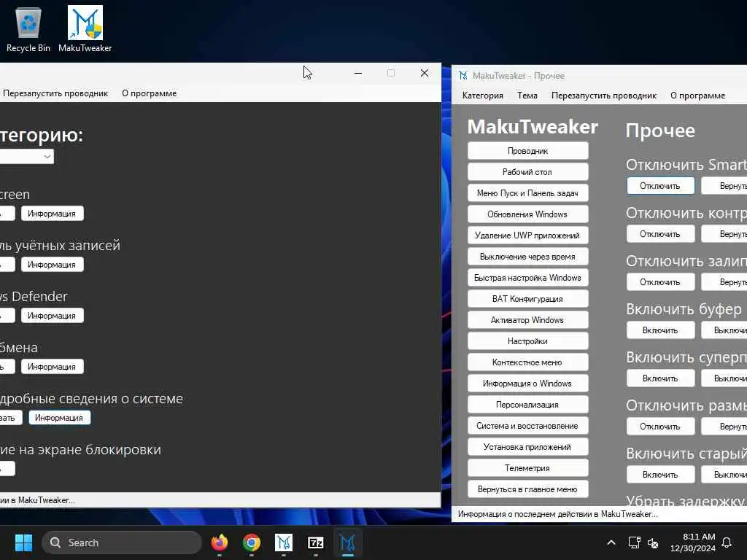Open the notifications bell icon

[727, 542]
